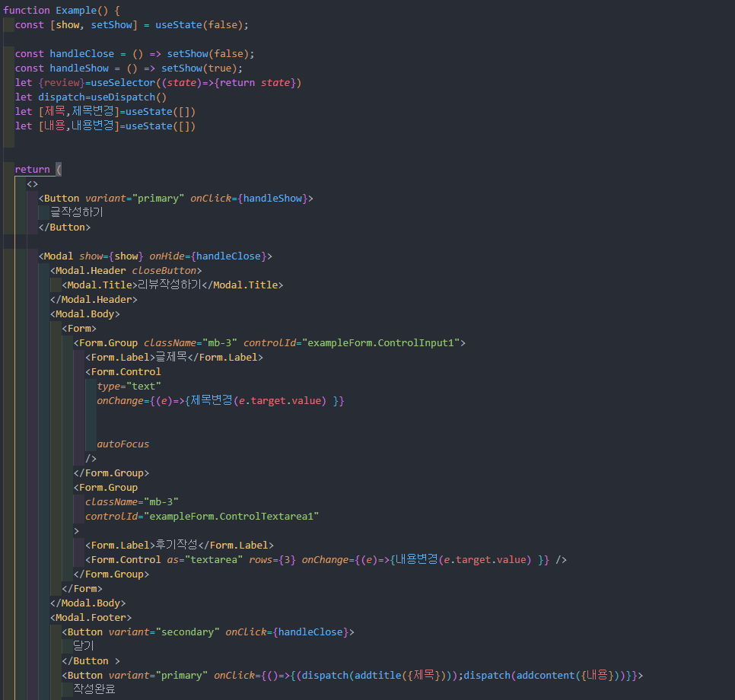Click the empty fragment "<>" tag
This screenshot has width=735, height=700.
click(32, 184)
